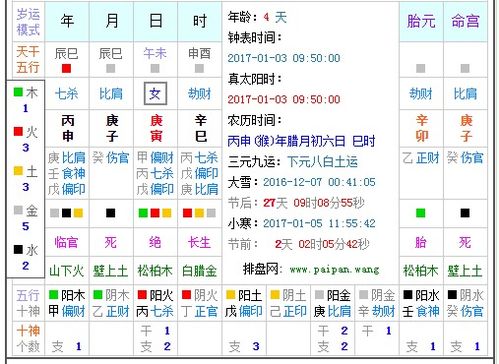Click the 阳木 甲偏财 cell in the bottom row
The height and width of the screenshot is (364, 499).
67,303
